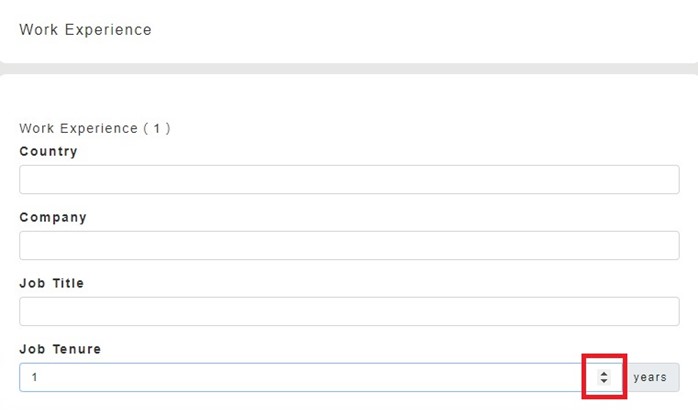This screenshot has height=414, width=698.
Task: Click the Job Tenure decrement down arrow
Action: (604, 381)
